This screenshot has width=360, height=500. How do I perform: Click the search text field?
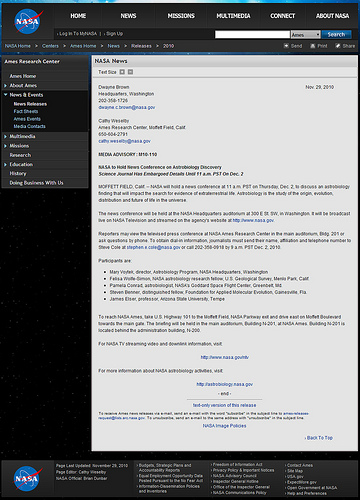pos(252,35)
